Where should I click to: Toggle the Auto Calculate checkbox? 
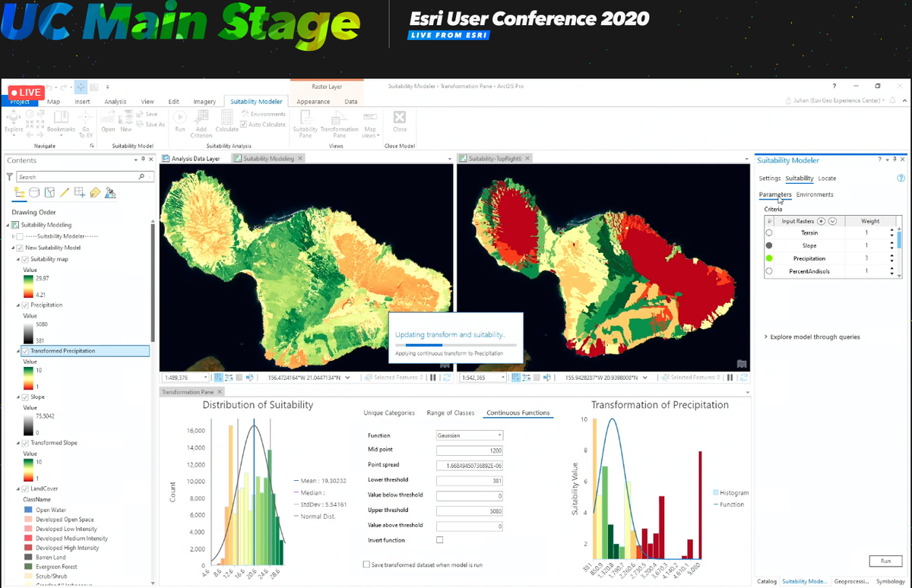point(244,125)
